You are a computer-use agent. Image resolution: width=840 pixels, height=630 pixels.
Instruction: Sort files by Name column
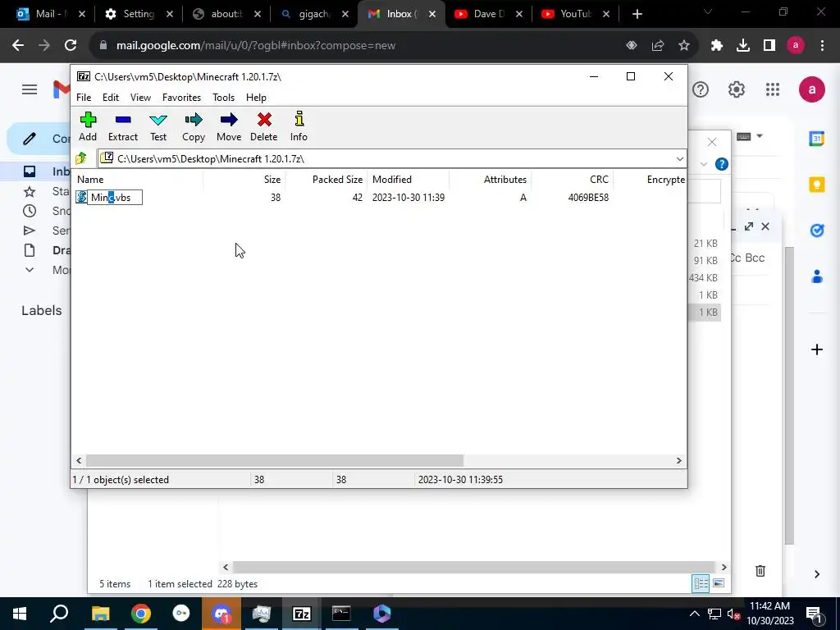(137, 180)
